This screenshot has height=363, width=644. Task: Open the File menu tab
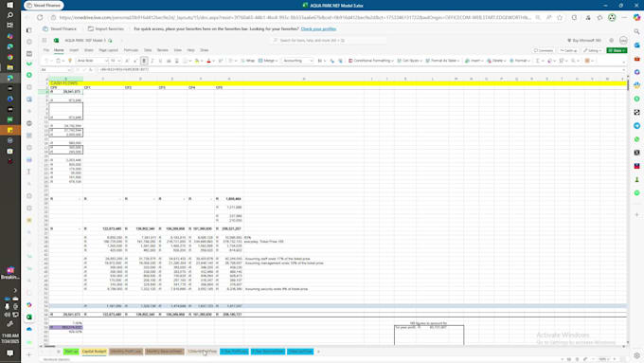click(46, 50)
